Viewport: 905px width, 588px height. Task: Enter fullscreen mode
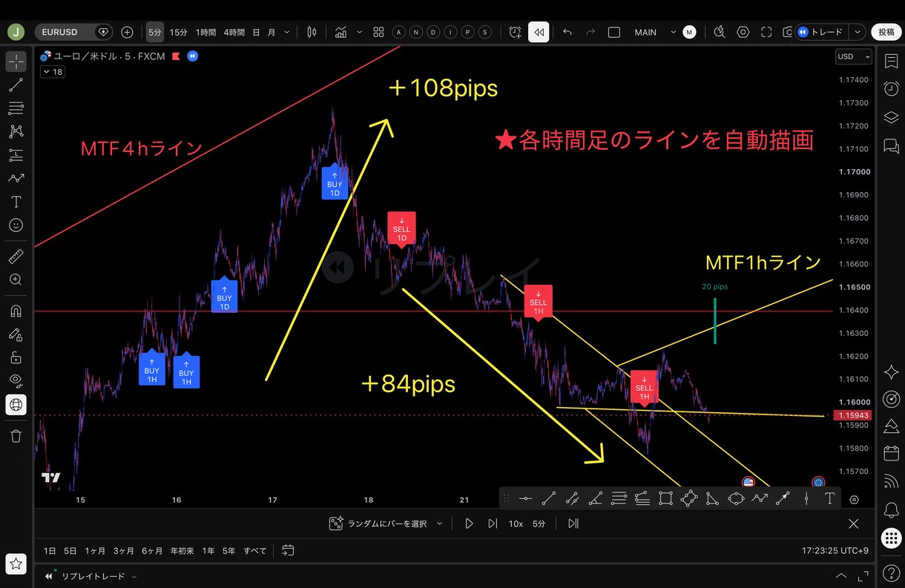766,32
